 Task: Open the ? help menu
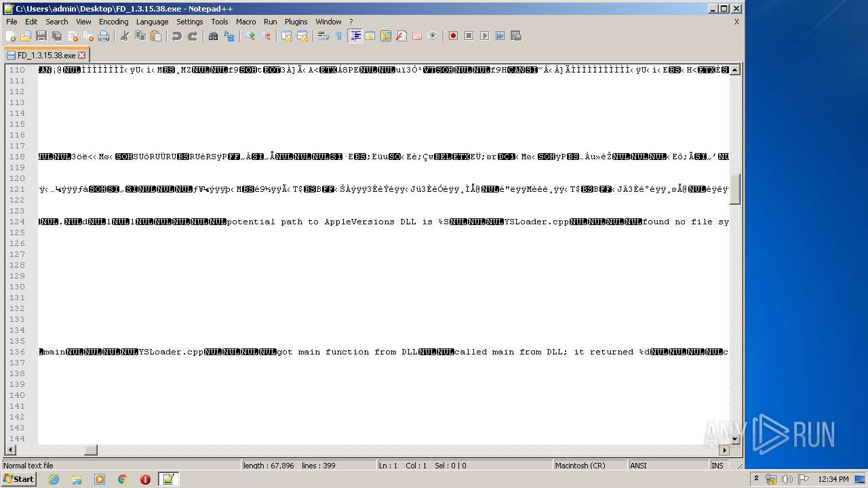tap(351, 22)
